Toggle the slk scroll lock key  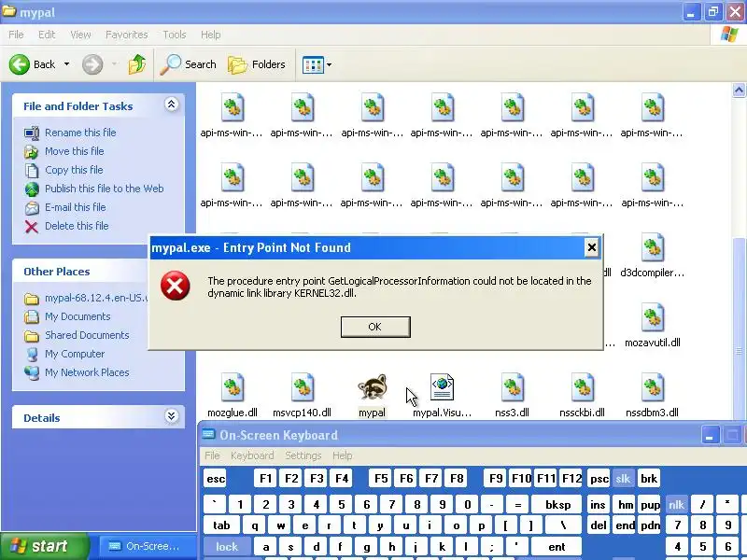[623, 479]
